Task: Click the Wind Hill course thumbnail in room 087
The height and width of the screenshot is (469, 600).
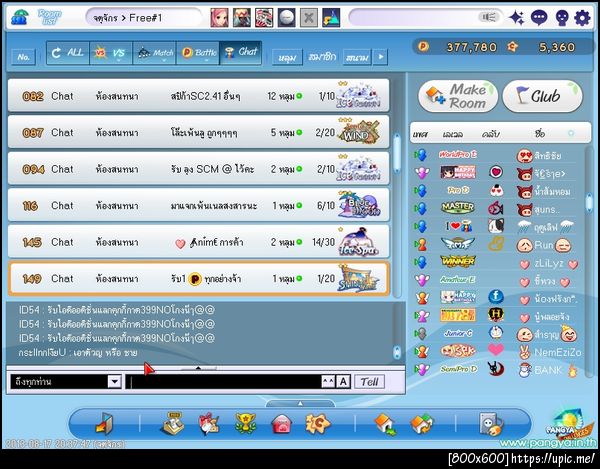Action: click(359, 132)
